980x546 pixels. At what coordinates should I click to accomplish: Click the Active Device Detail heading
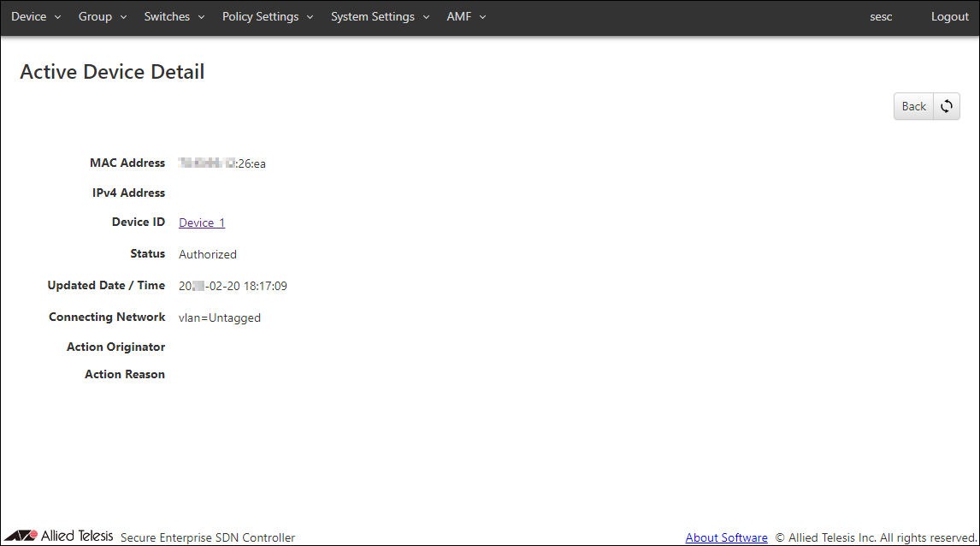pos(112,72)
